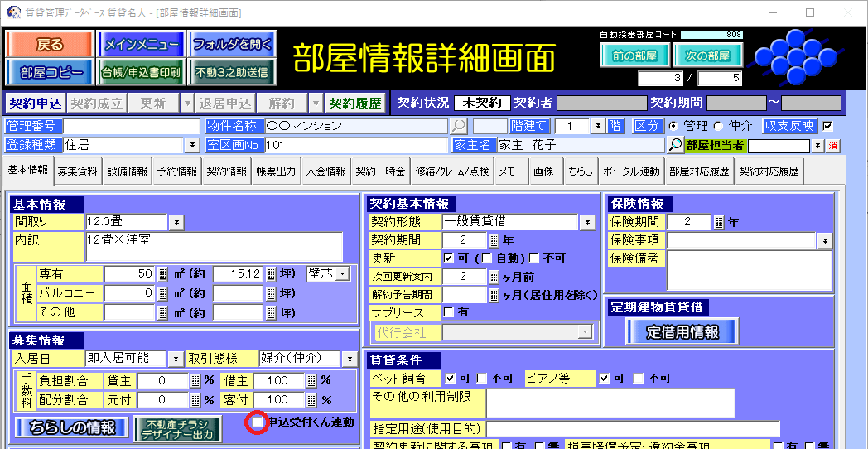
Task: Open the 入金情報 tab
Action: click(x=325, y=171)
